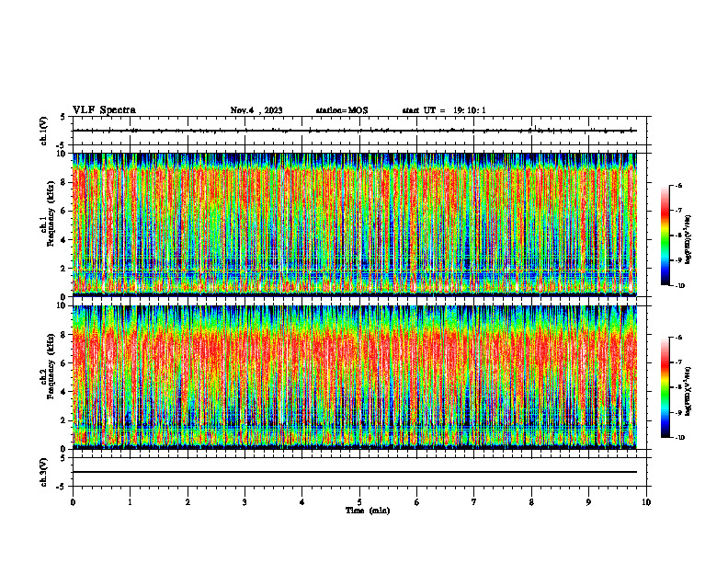
Task: Click time axis tick label '6'
Action: (417, 502)
